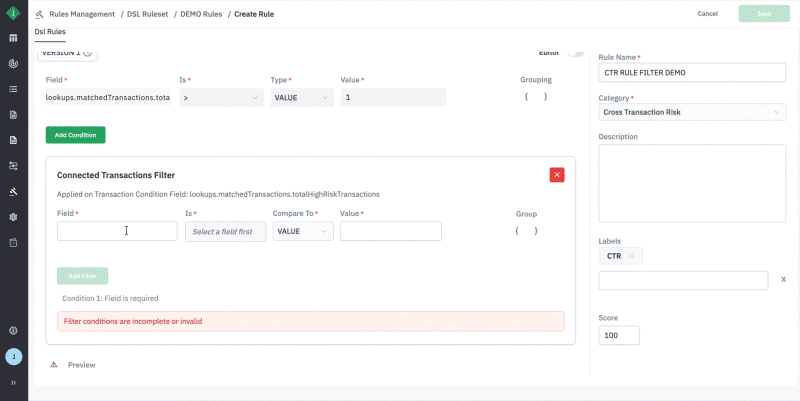
Task: Expand the Preview section
Action: [x=82, y=365]
